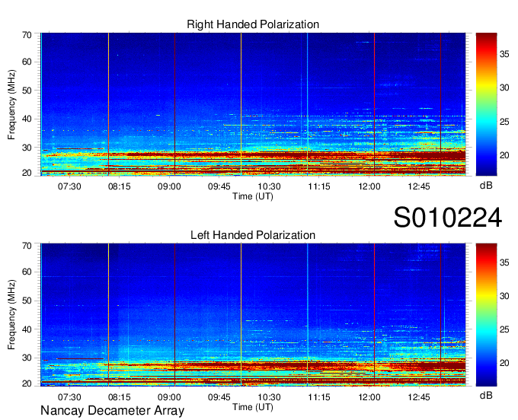Click 07:30 tick on Right Handed time axis

tap(69, 186)
